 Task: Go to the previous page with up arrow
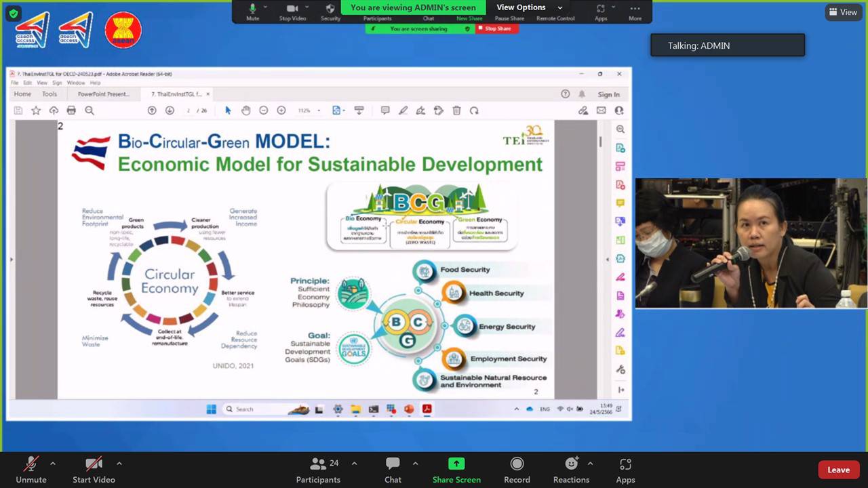tap(152, 110)
